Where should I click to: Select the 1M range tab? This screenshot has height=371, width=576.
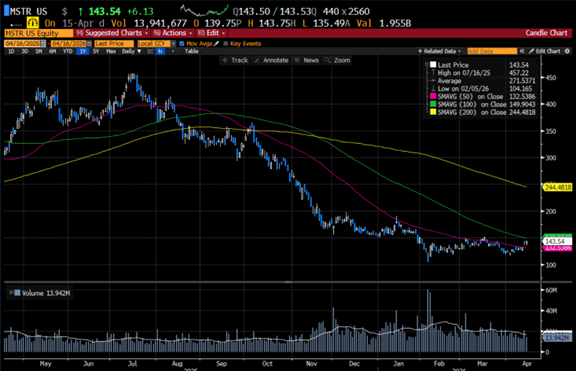pyautogui.click(x=39, y=51)
